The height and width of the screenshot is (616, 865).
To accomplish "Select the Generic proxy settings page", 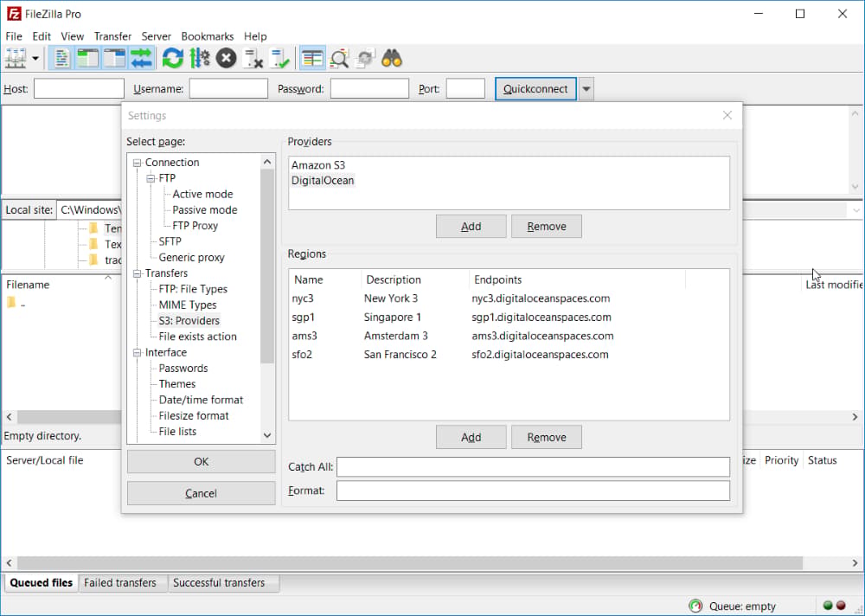I will tap(191, 258).
